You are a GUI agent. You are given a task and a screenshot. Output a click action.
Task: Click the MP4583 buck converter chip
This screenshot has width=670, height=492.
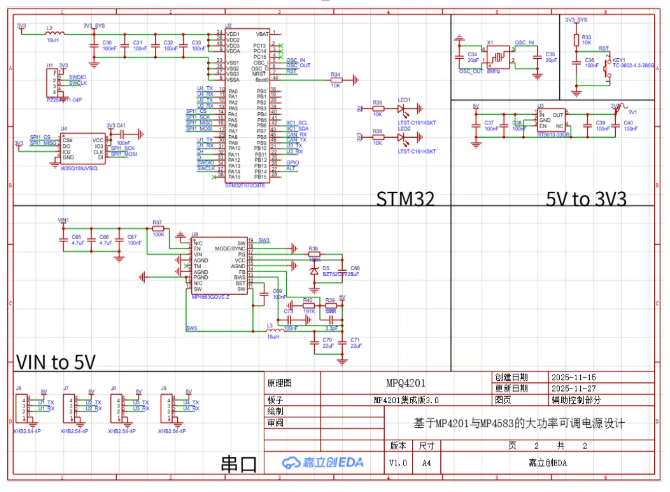pos(218,267)
